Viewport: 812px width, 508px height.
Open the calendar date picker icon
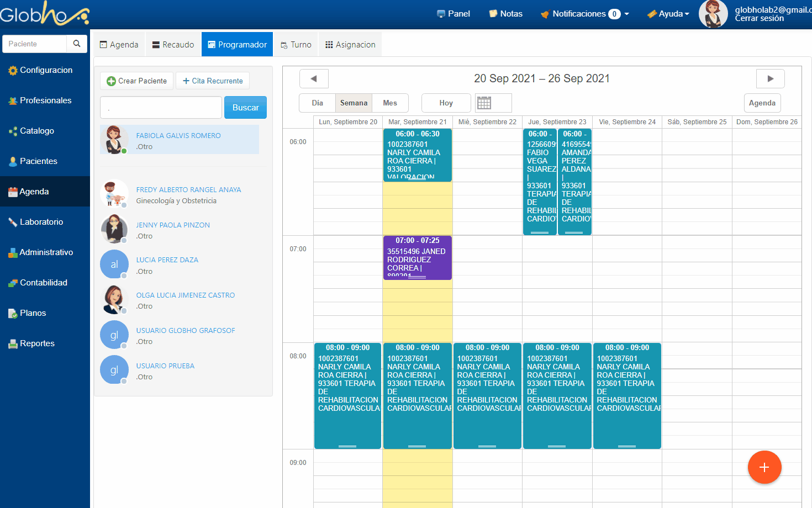click(x=484, y=103)
